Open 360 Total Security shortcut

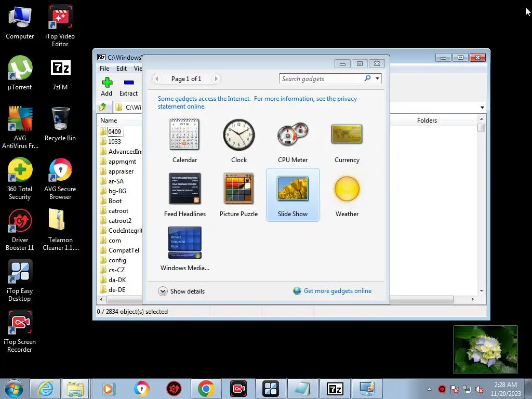point(20,179)
